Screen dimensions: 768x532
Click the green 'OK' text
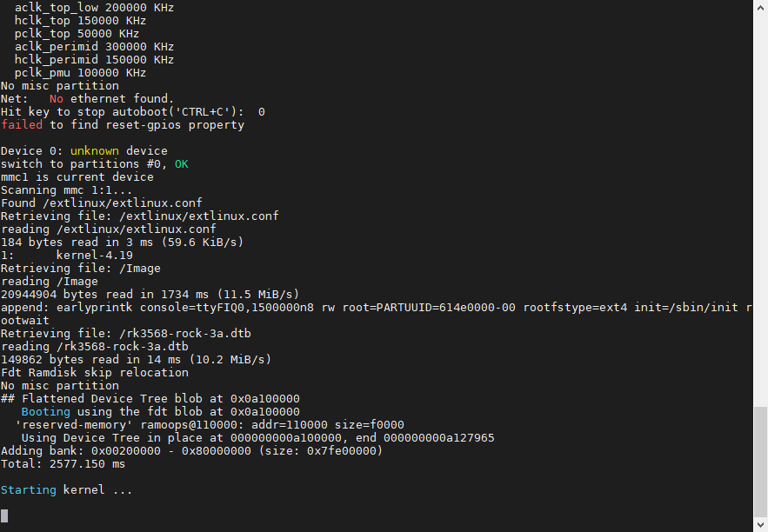[x=181, y=164]
